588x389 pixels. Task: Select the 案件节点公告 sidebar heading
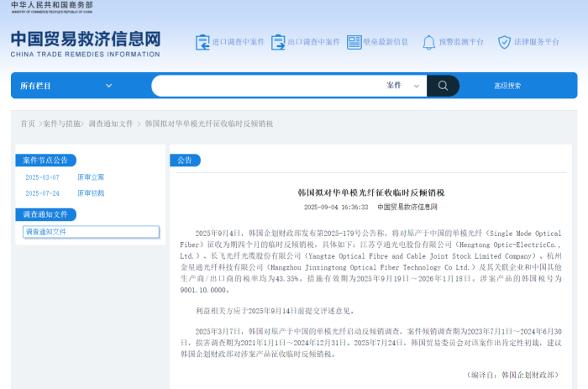(x=45, y=160)
